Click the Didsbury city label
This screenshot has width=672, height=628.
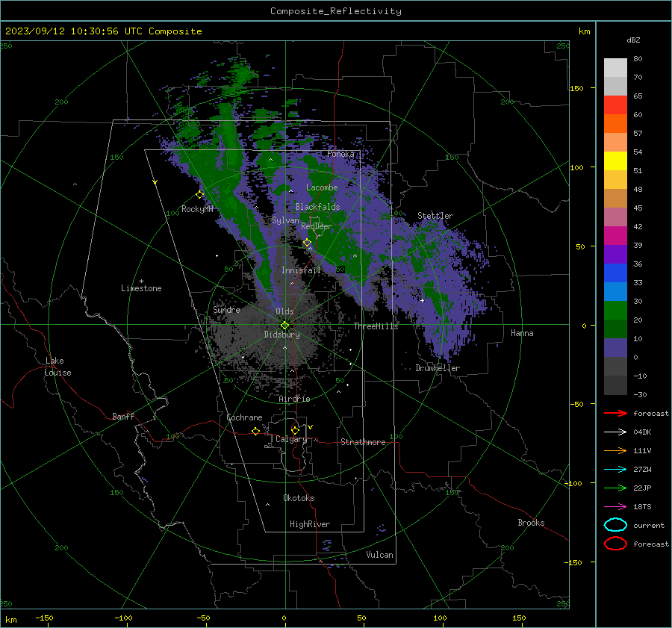point(281,335)
